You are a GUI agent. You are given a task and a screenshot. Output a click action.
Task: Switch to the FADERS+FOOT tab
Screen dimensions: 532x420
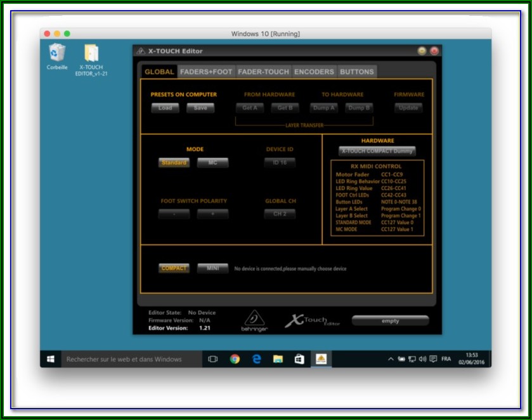coord(206,72)
